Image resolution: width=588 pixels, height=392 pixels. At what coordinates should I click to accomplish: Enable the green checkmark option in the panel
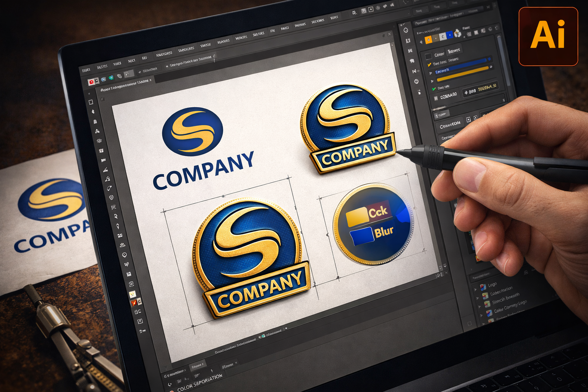(433, 89)
